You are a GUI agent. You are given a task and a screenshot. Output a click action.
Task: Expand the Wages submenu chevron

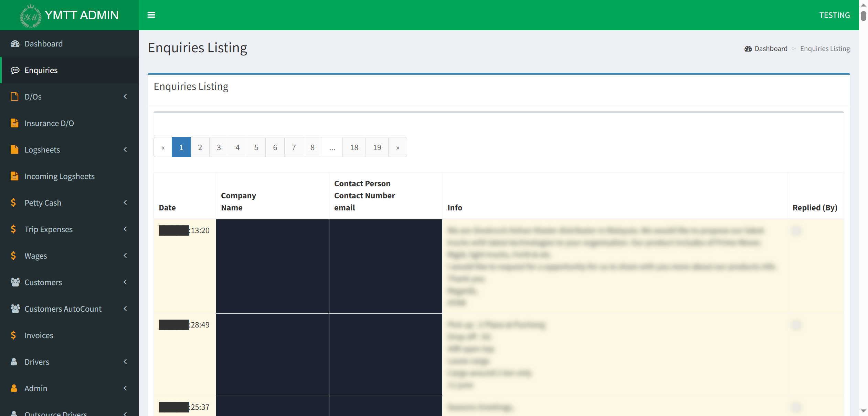click(125, 256)
